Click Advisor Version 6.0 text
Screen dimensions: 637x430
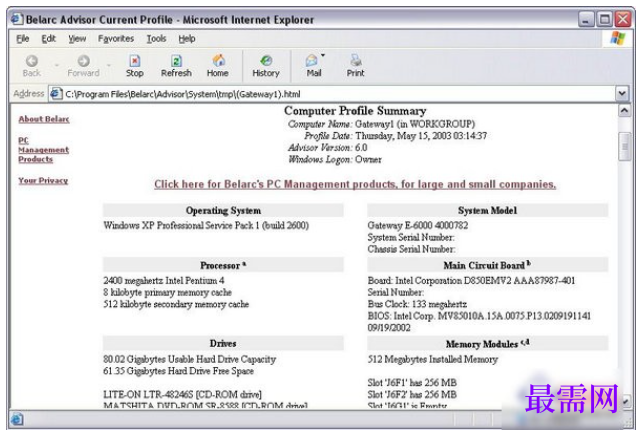pos(327,148)
